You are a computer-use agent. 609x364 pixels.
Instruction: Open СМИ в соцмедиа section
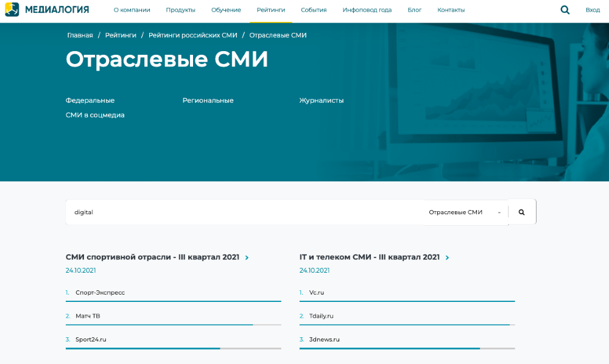pos(95,115)
